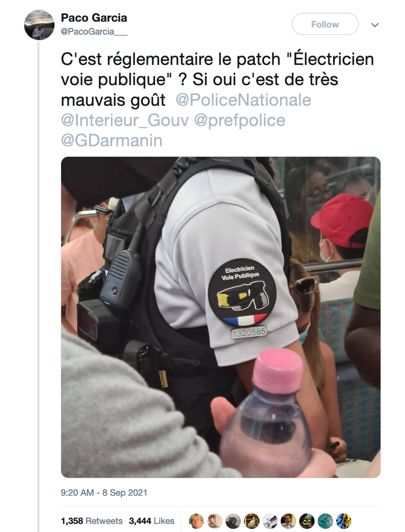Screen dimensions: 405x532
Task: Open the @PacoGarcia___ handle
Action: (x=94, y=31)
